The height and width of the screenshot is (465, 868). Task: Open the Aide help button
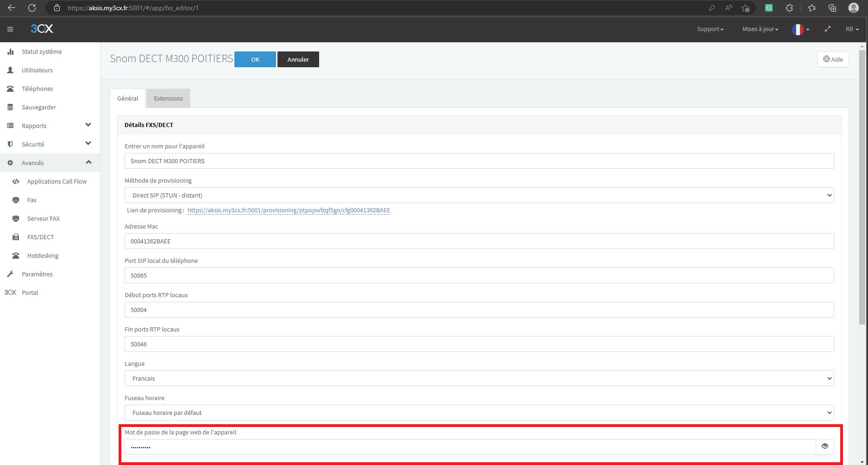pos(833,59)
